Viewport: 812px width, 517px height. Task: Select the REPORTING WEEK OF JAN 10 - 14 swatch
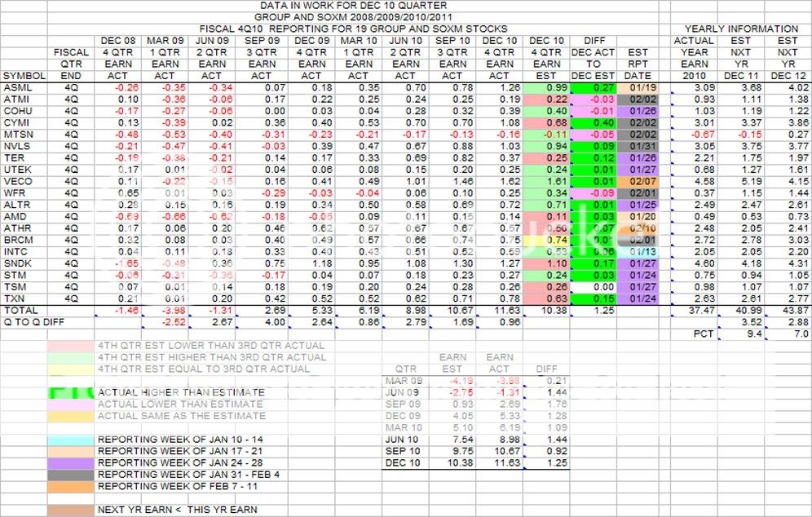tap(71, 439)
